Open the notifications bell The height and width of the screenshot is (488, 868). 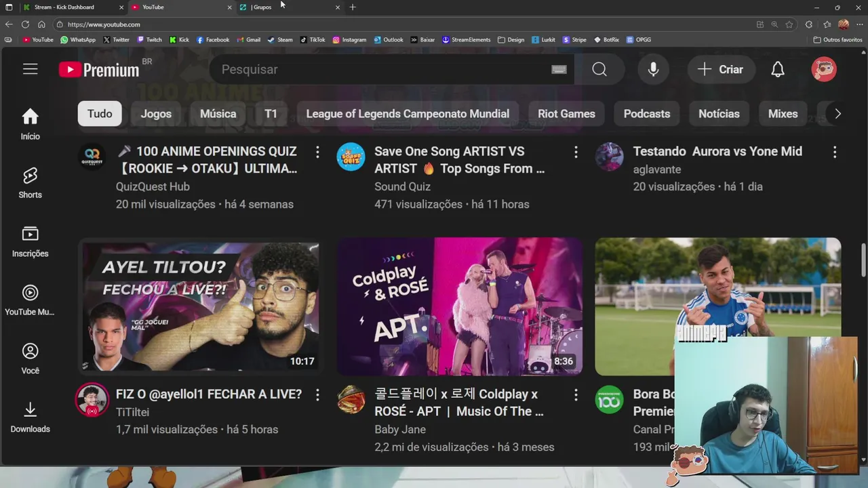(778, 69)
